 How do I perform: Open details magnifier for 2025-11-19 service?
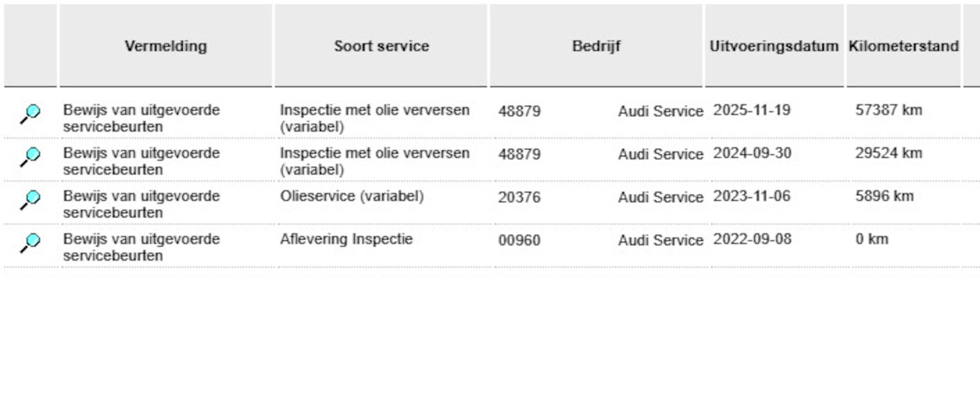30,114
